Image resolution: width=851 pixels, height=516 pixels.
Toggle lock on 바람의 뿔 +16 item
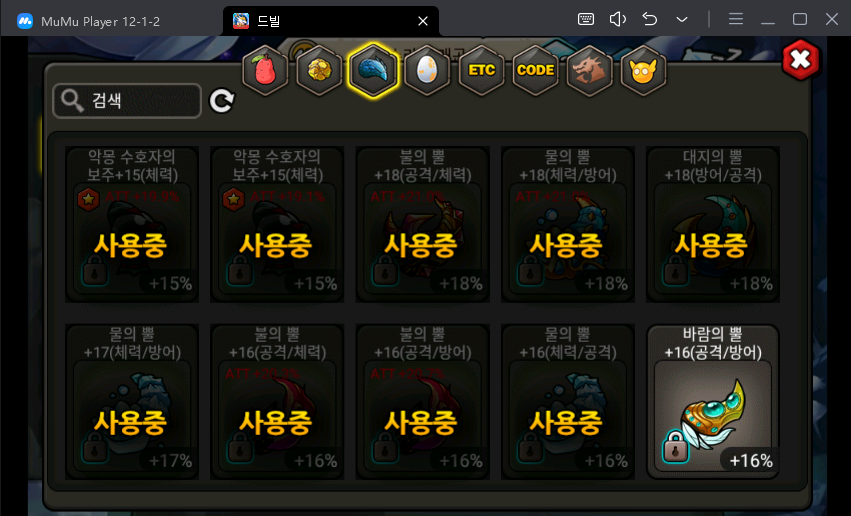tap(676, 446)
